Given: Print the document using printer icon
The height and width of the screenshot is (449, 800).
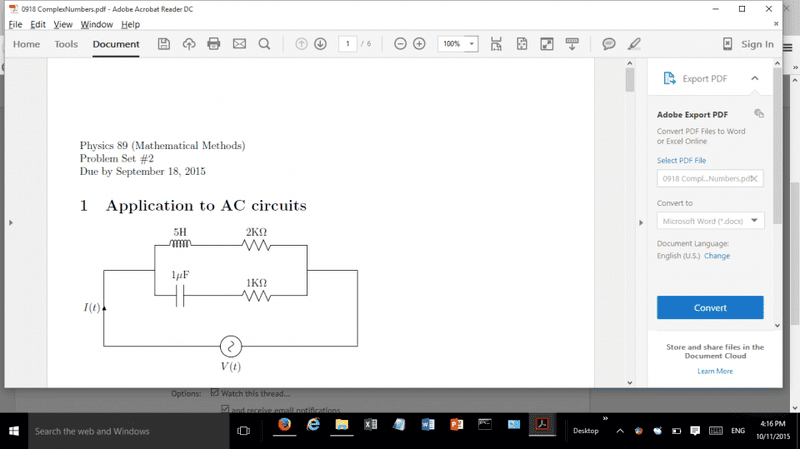Looking at the screenshot, I should pyautogui.click(x=214, y=44).
